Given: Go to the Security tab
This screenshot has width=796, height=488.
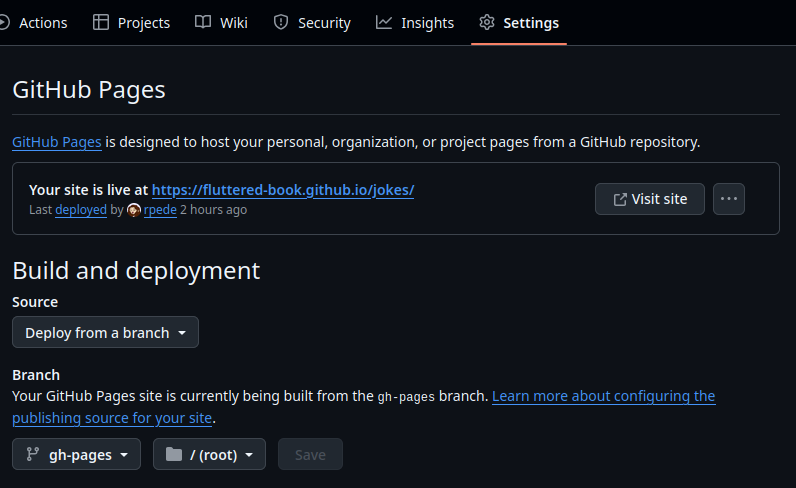Looking at the screenshot, I should (x=312, y=23).
